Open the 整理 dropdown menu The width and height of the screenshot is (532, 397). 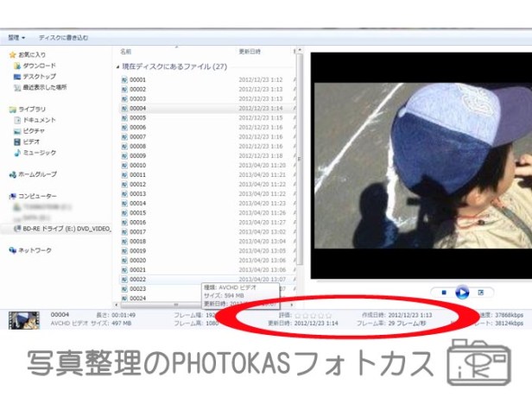coord(16,38)
